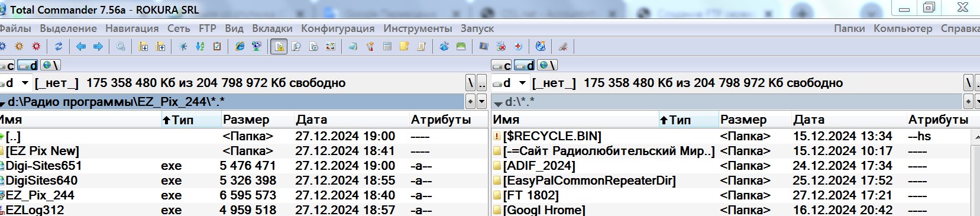Click the A-Z sort icon
The image size is (980, 216).
tap(200, 47)
